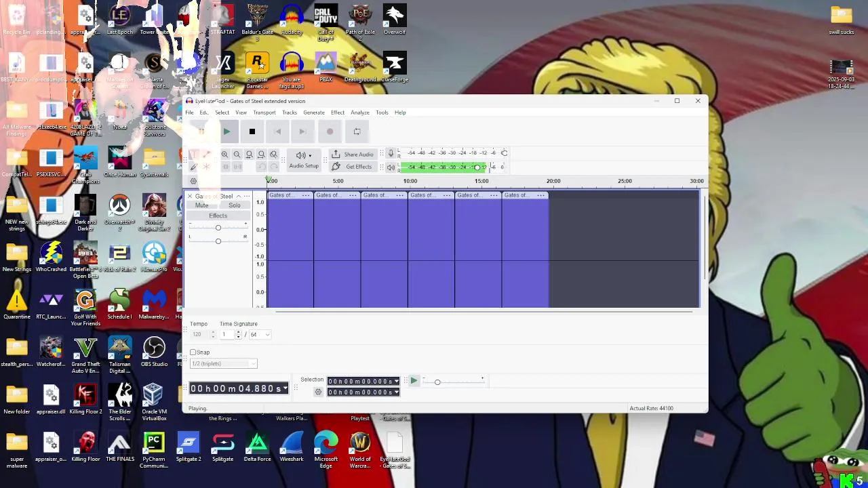868x488 pixels.
Task: Open the first clip's three-dot menu
Action: coord(306,195)
